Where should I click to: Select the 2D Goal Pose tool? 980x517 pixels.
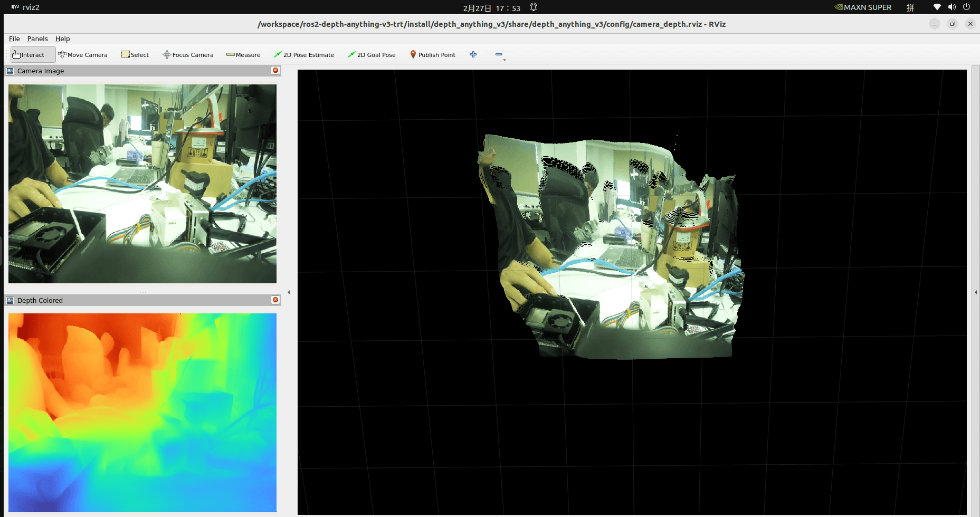(x=372, y=54)
